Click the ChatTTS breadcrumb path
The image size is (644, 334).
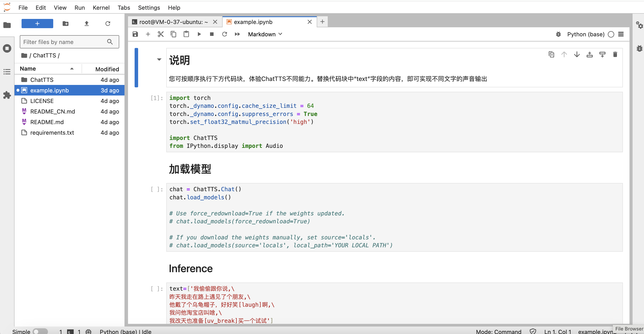44,55
